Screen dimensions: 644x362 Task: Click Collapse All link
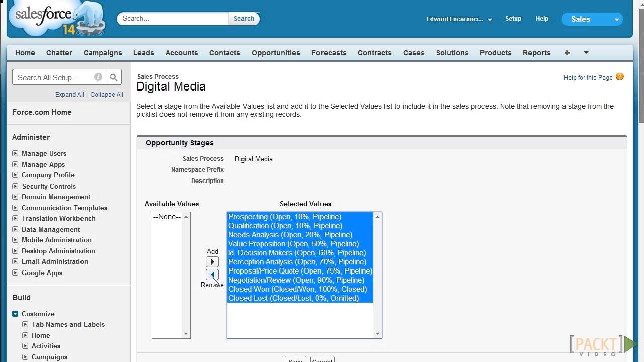coord(107,95)
